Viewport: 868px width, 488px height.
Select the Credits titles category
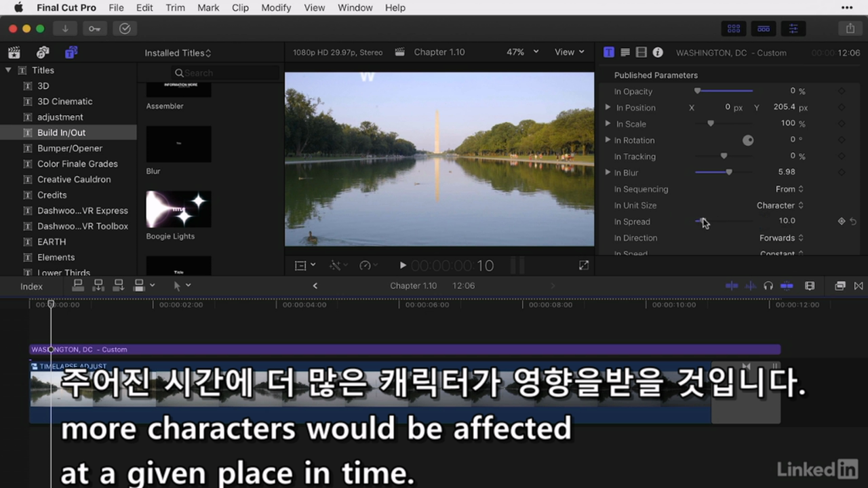(x=52, y=195)
